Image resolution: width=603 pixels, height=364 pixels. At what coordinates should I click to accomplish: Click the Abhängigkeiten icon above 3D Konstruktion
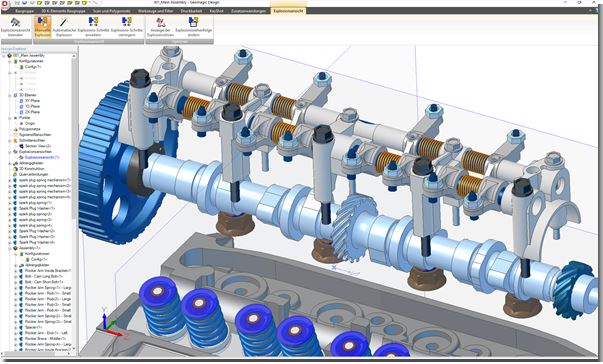click(16, 163)
